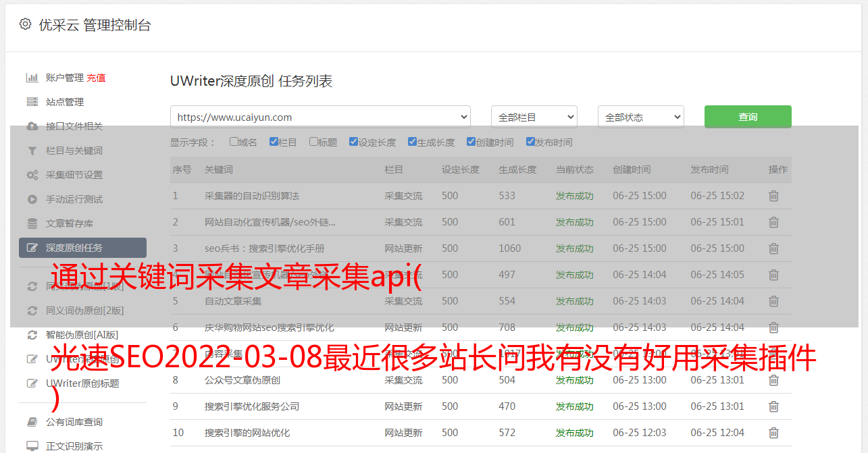Screen dimensions: 868x453
Task: Open 同义词伪原创[2版] sidebar link
Action: coord(84,311)
